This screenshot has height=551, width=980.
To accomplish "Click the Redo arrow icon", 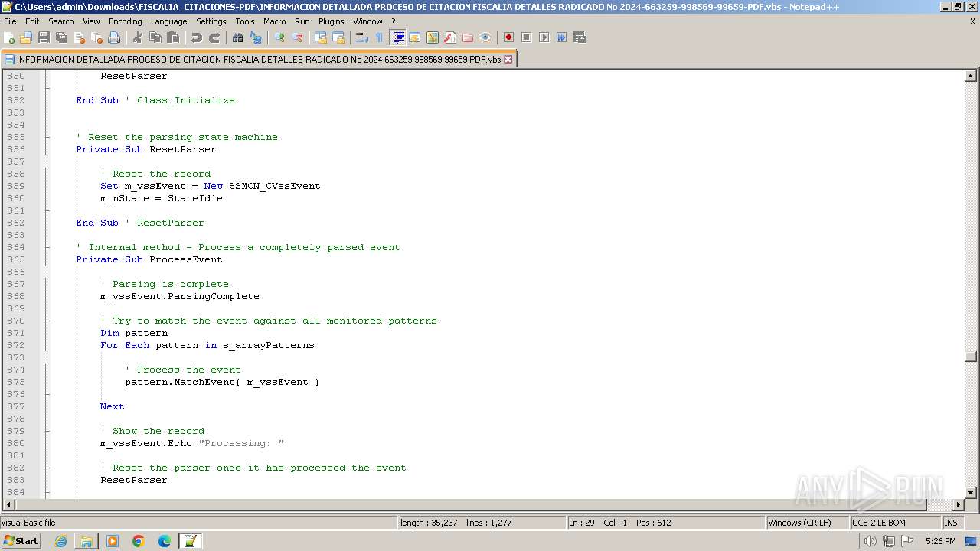I will click(214, 37).
